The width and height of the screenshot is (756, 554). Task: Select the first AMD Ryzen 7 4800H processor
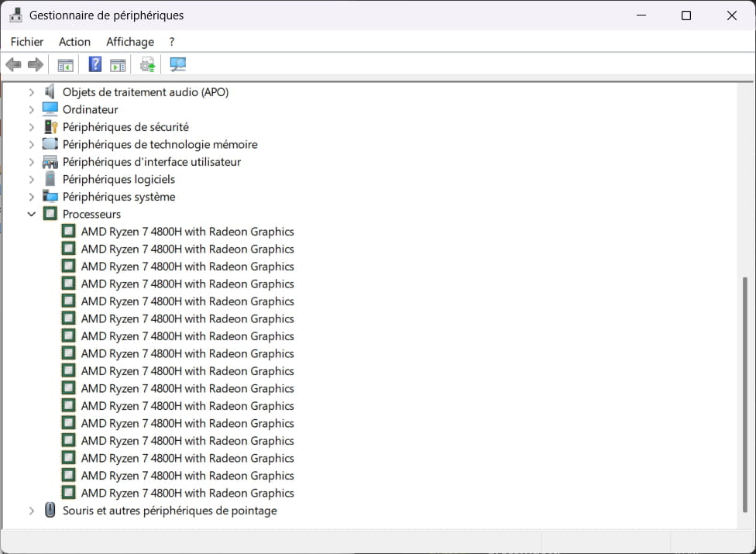coord(187,232)
